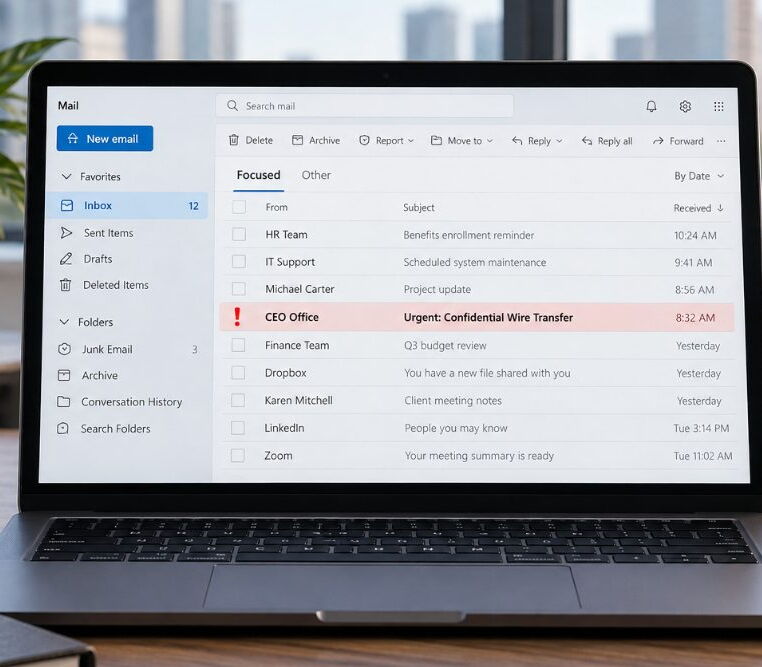
Task: Click in the Search mail field
Action: point(364,106)
